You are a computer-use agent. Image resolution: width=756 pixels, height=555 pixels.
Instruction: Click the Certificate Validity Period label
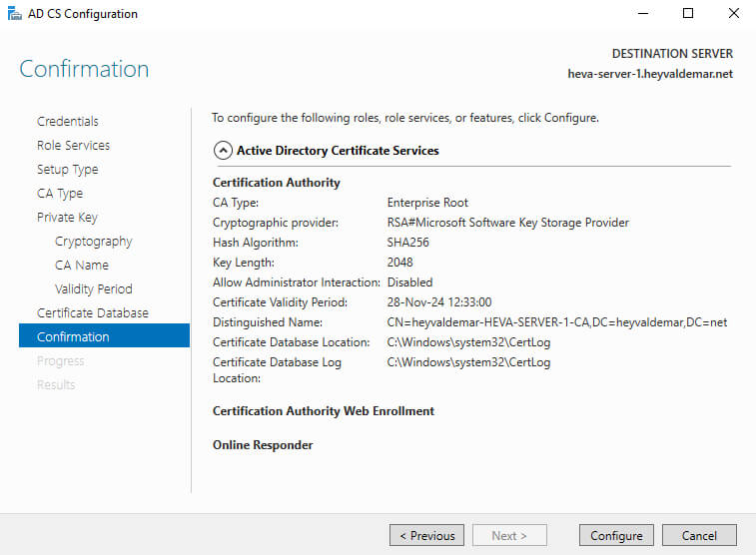[280, 302]
